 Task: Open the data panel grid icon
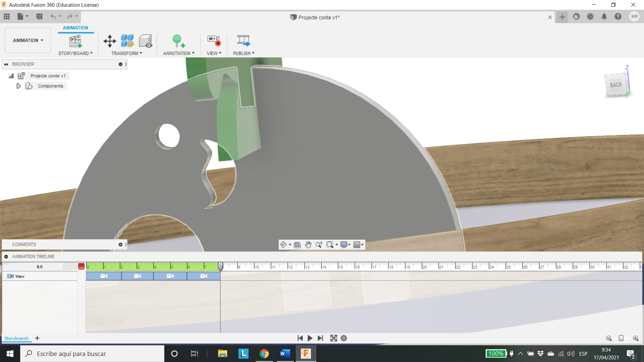(7, 16)
